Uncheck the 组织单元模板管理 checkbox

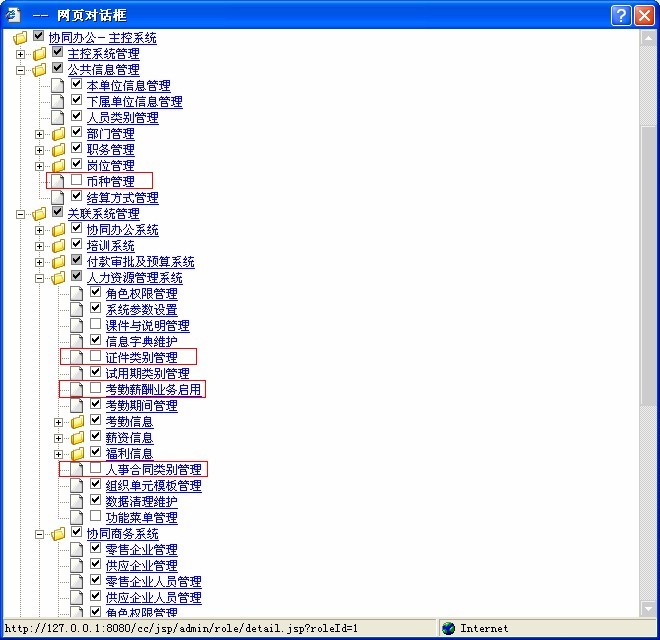point(96,484)
